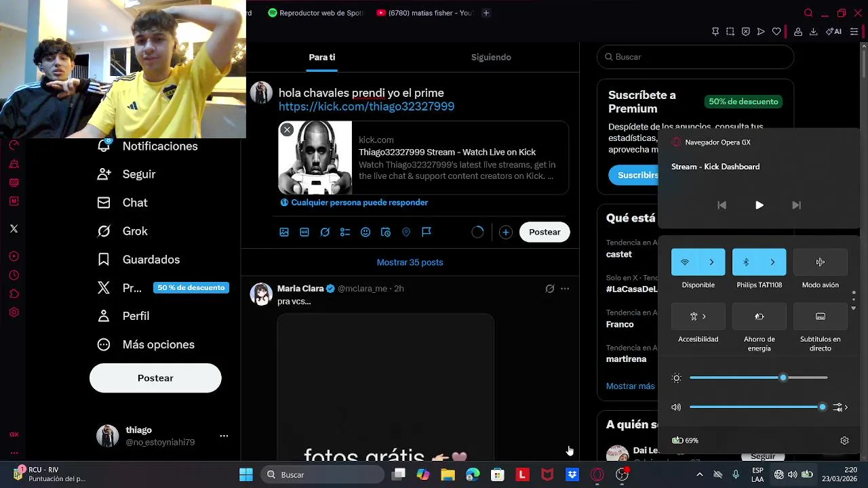
Task: Switch to matias fisher YouTube tab
Action: [x=425, y=13]
